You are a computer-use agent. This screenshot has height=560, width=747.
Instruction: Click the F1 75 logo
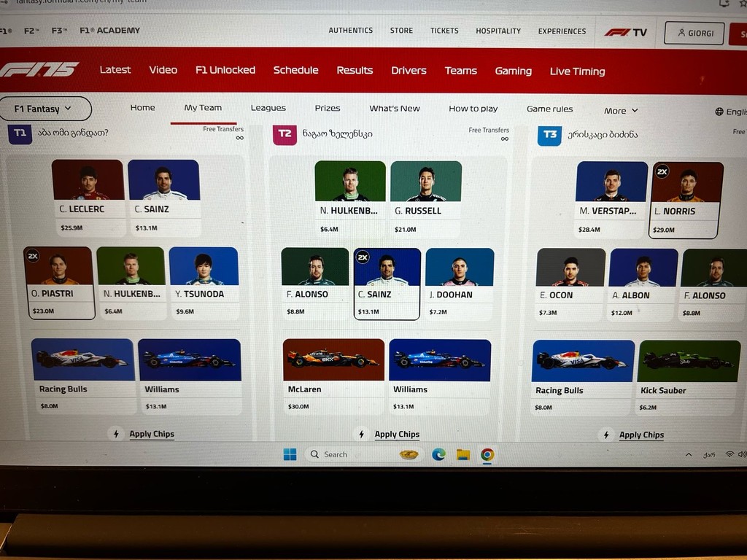coord(39,69)
